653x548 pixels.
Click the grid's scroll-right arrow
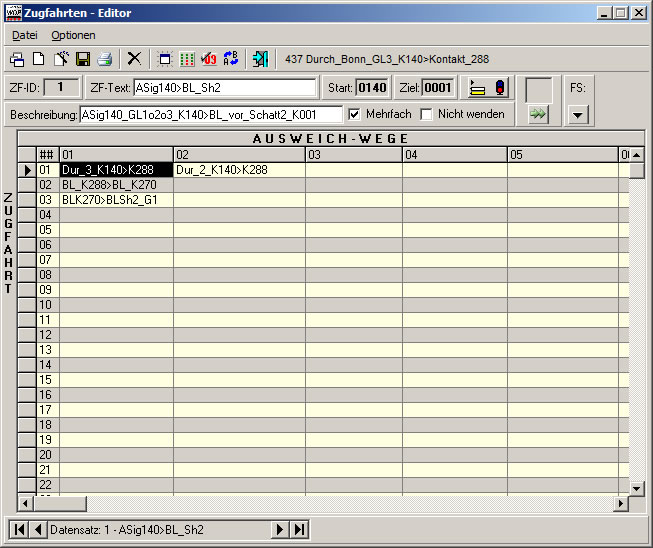click(x=621, y=503)
